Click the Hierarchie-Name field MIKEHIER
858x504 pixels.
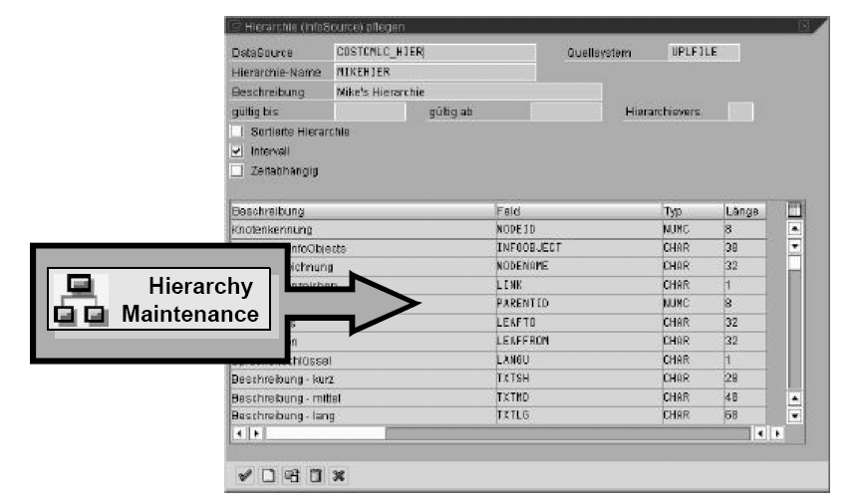[x=434, y=72]
